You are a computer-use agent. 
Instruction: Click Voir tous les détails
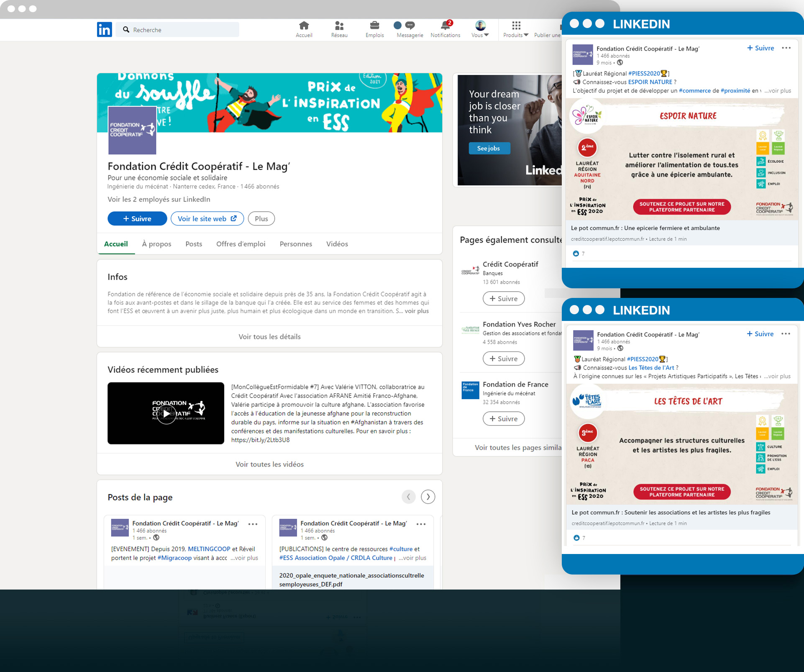[269, 336]
